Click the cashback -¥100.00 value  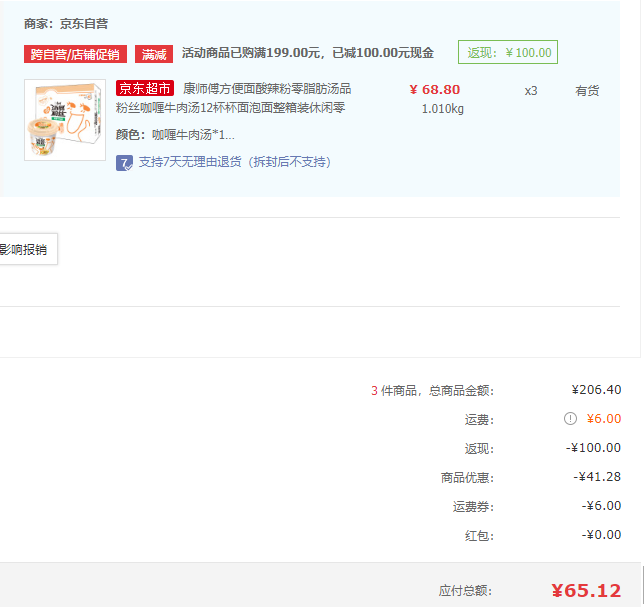(593, 448)
